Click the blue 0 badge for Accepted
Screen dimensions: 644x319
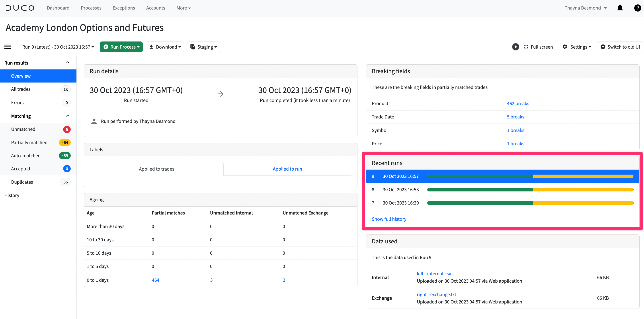pos(67,169)
